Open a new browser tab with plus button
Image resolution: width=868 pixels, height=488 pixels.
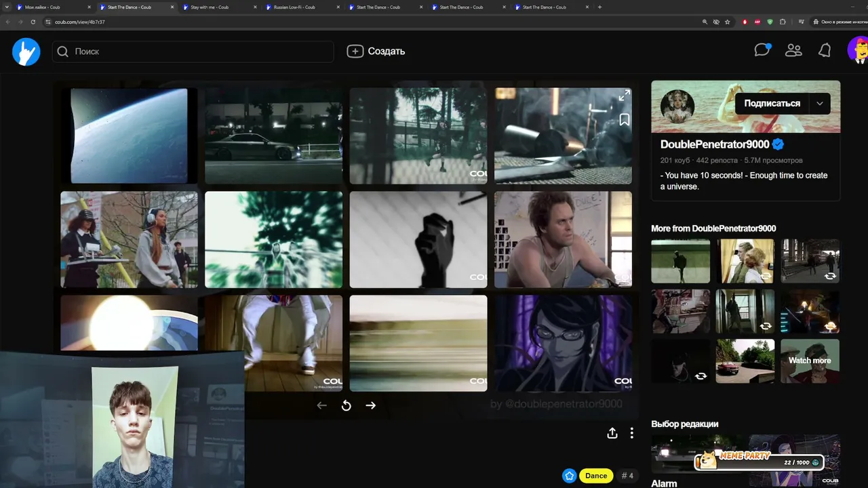point(599,7)
